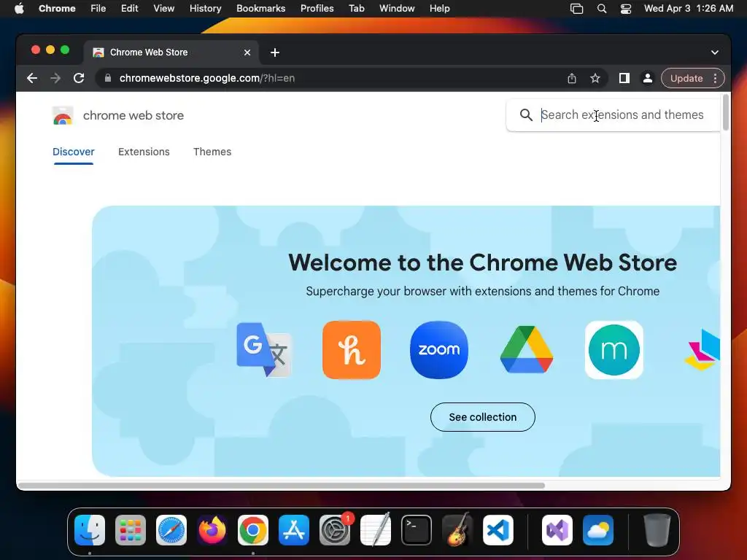Select the Chrome Web Store tab
The height and width of the screenshot is (560, 747).
(x=171, y=52)
